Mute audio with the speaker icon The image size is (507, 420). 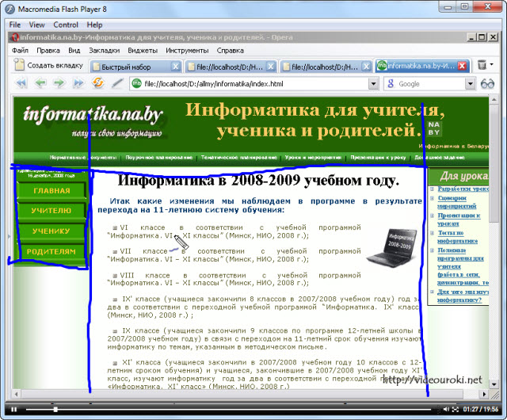pos(446,410)
